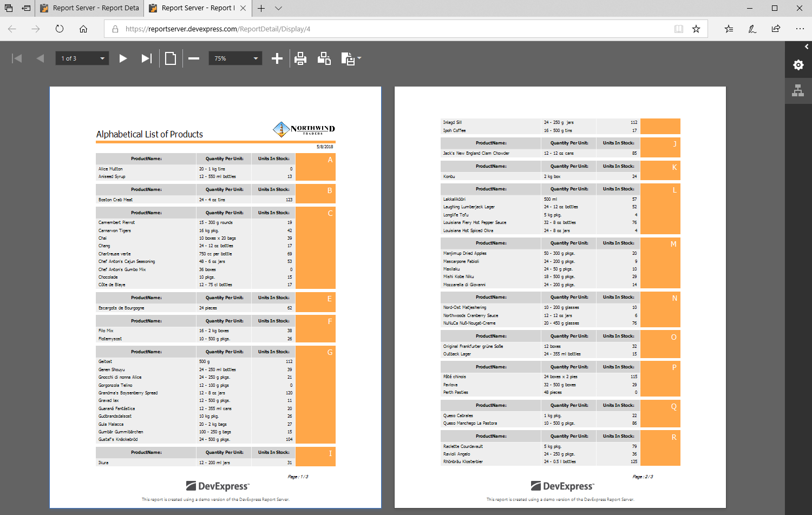This screenshot has width=812, height=515.
Task: Collapse the right side panel chevron
Action: pyautogui.click(x=807, y=47)
